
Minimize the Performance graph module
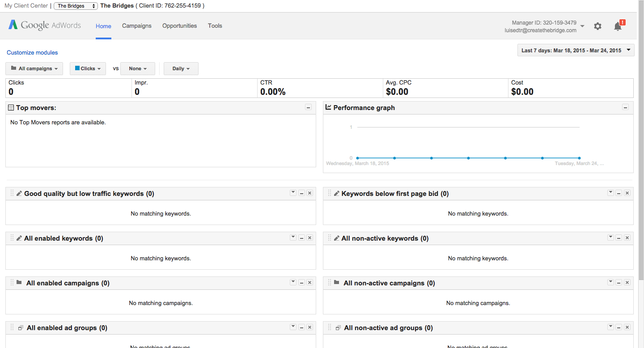coord(625,107)
